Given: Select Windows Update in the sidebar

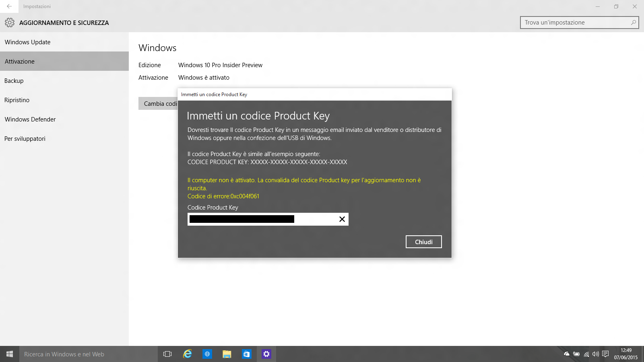Looking at the screenshot, I should tap(64, 42).
